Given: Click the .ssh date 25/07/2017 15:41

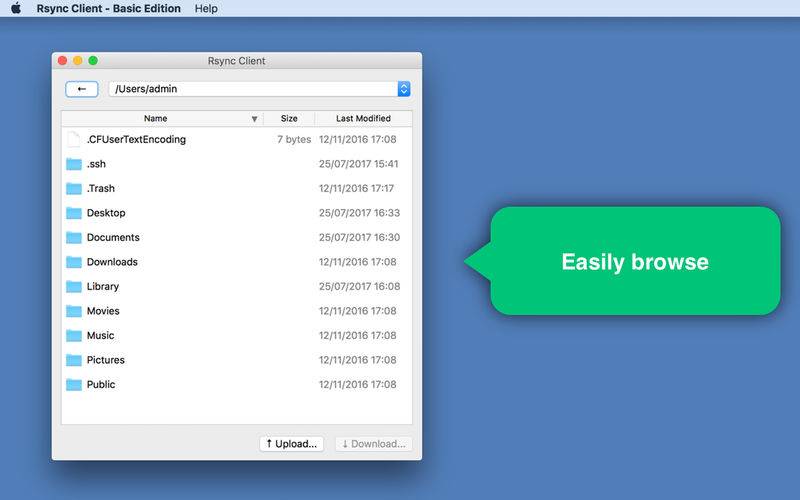Looking at the screenshot, I should tap(358, 164).
